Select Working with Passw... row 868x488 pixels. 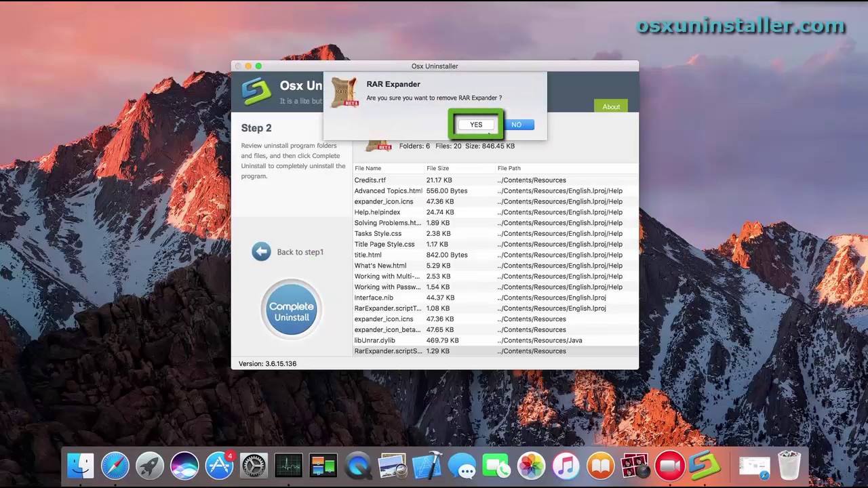pos(496,287)
